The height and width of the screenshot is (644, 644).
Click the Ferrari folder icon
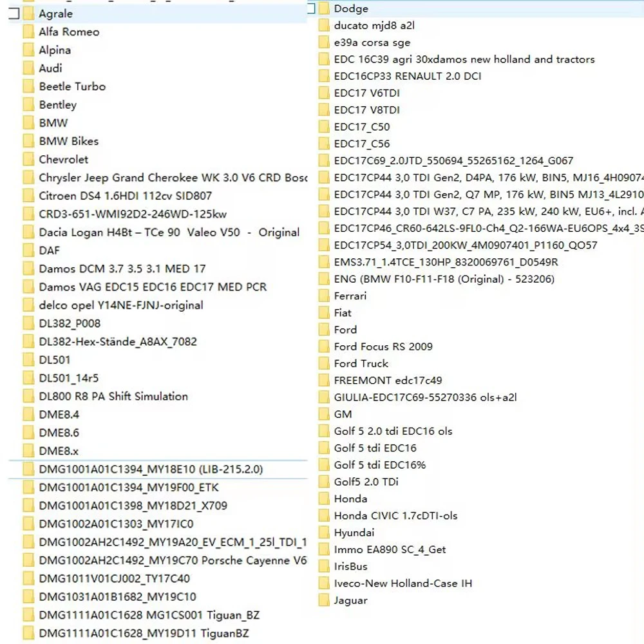pos(324,296)
